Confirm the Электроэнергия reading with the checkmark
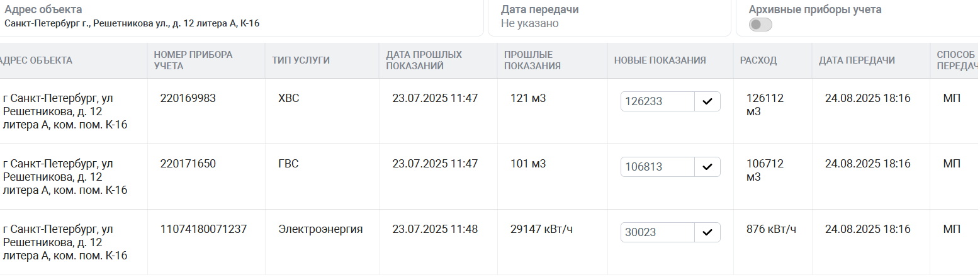The width and height of the screenshot is (980, 277). [707, 232]
